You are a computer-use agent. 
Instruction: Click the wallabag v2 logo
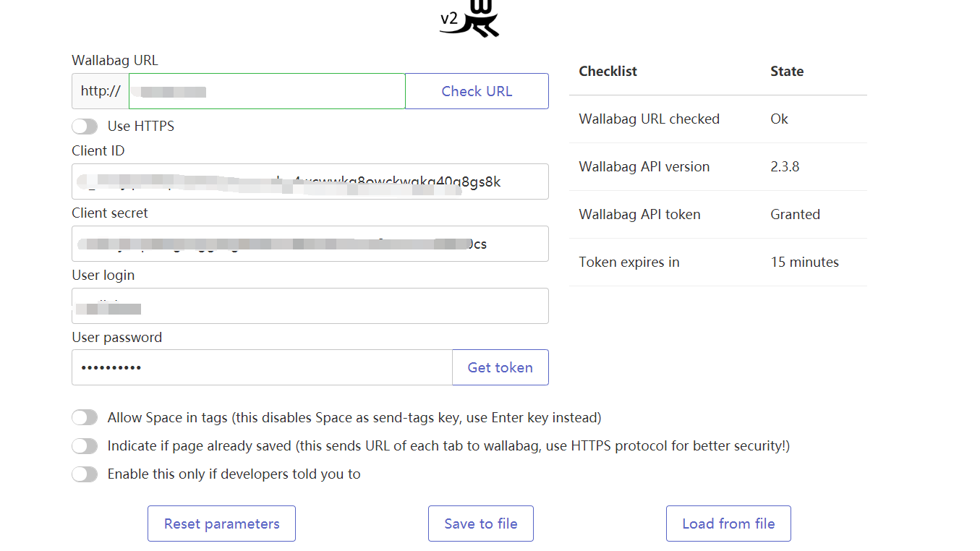[470, 19]
